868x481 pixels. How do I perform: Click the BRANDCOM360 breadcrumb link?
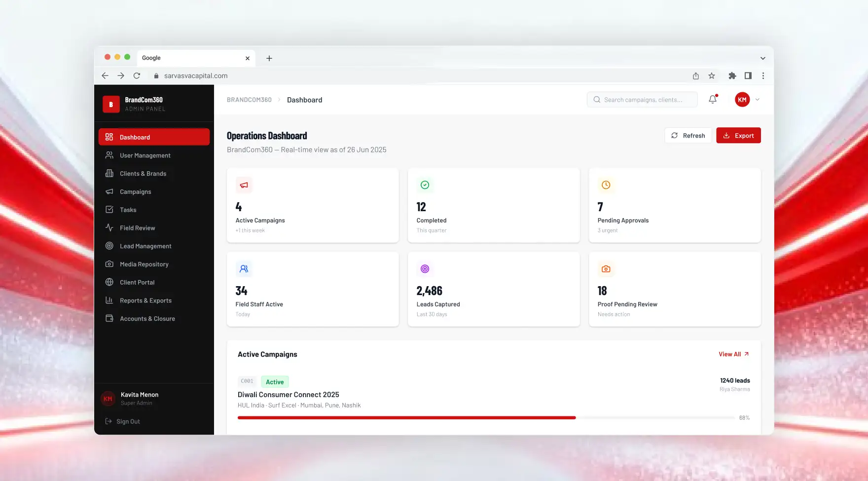click(x=249, y=100)
